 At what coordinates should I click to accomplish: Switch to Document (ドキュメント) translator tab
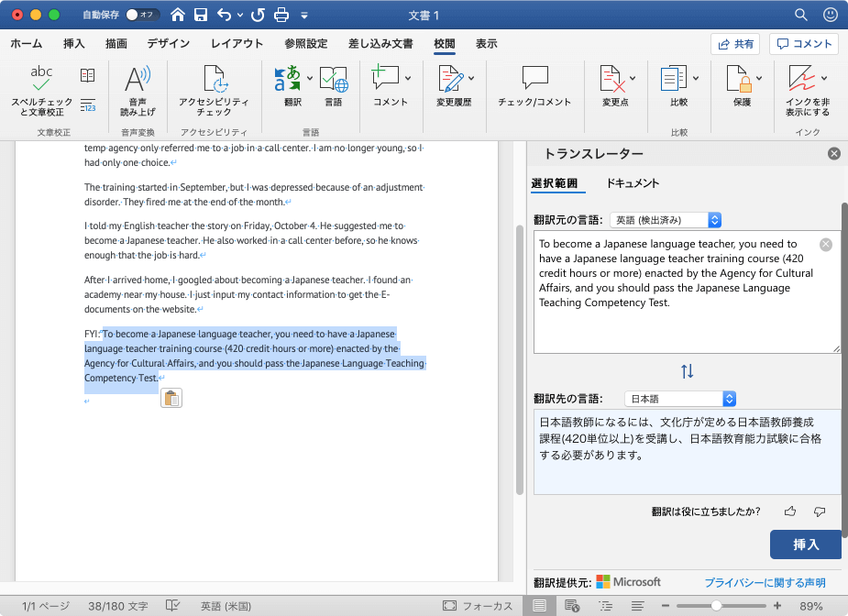click(633, 182)
